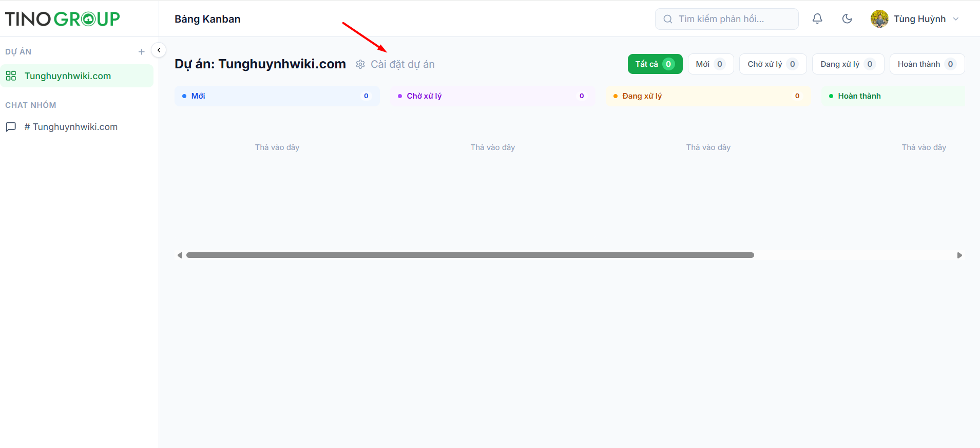Add a new project with plus icon
This screenshot has width=980, height=448.
142,52
